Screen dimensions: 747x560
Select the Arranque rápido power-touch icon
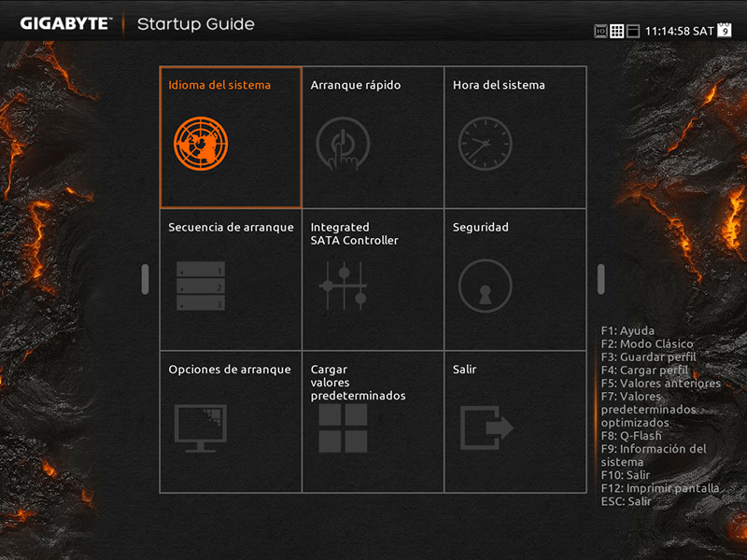click(343, 144)
